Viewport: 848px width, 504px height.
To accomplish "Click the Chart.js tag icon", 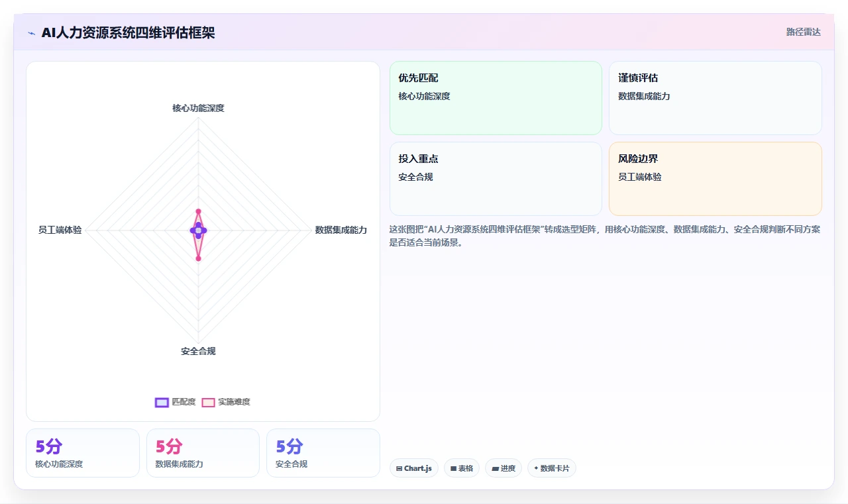I will [x=399, y=468].
